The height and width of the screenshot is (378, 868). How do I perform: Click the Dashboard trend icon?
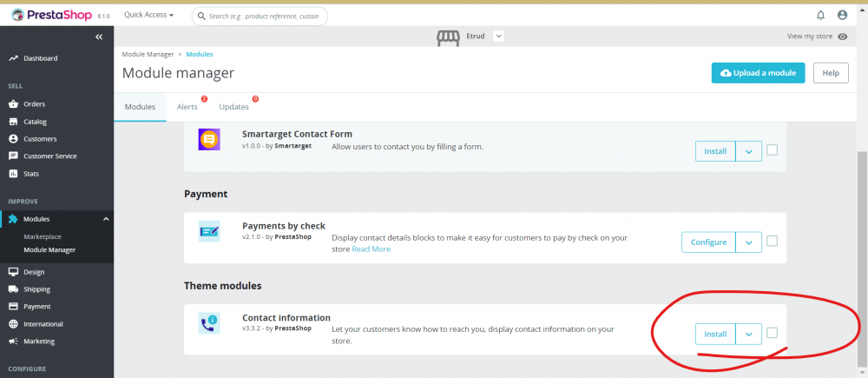click(x=13, y=58)
